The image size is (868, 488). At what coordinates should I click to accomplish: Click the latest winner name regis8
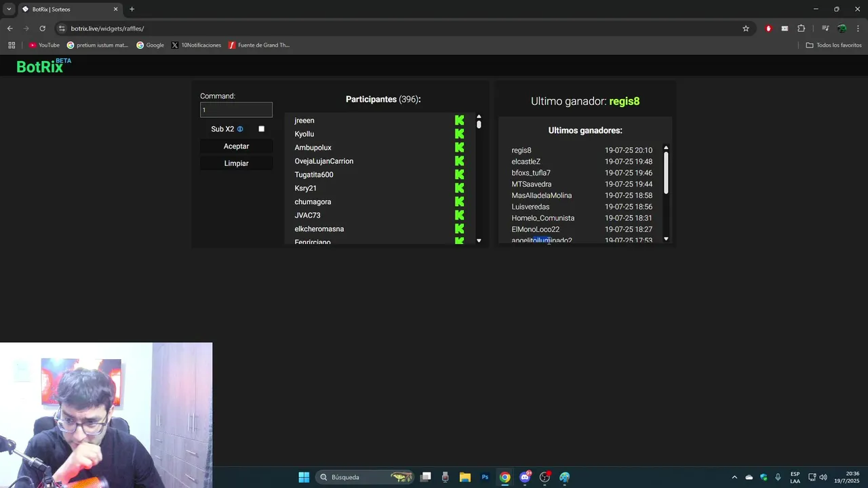[625, 101]
